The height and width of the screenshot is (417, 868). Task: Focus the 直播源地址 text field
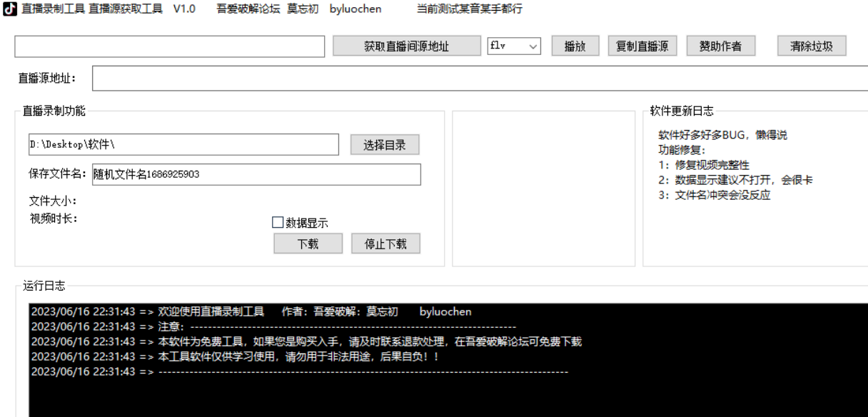pos(480,78)
